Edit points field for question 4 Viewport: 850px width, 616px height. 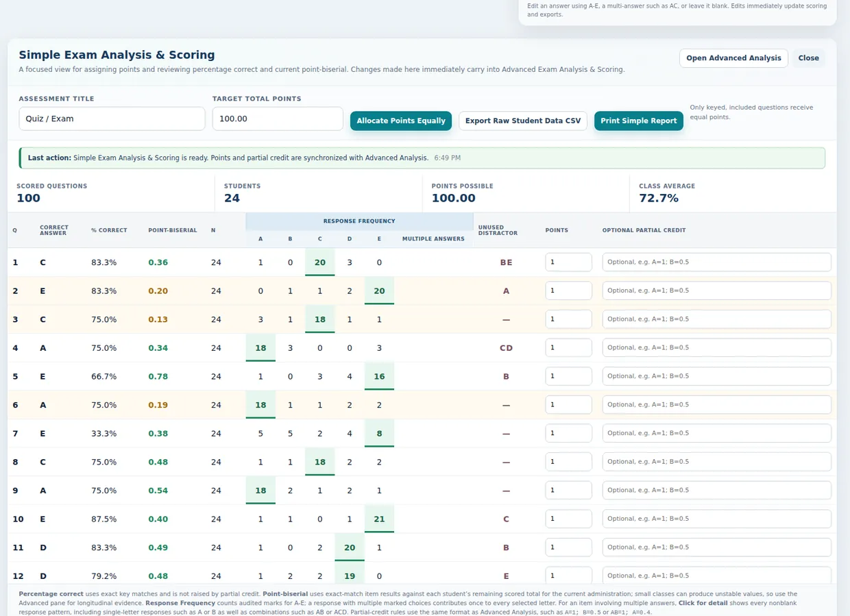568,347
